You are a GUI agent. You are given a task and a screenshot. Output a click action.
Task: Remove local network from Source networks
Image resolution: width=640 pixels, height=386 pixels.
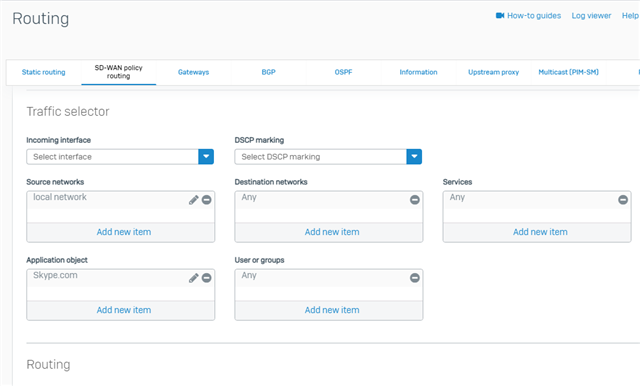[207, 200]
